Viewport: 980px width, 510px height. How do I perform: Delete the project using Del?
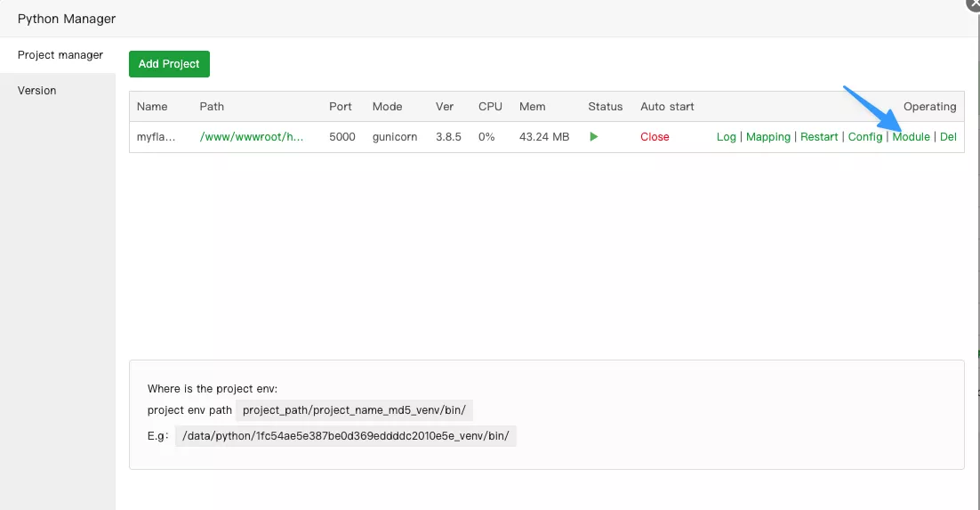[x=948, y=137]
